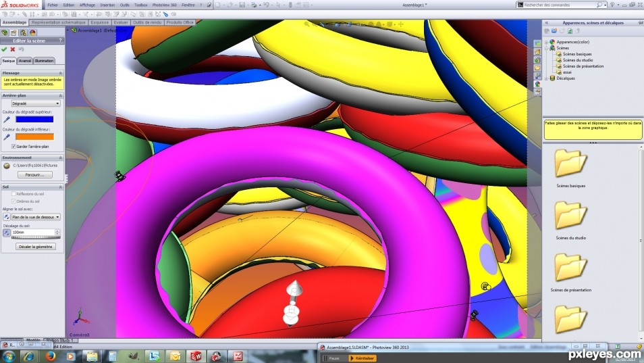
Task: Open the PhotoView 360 menu
Action: coord(164,5)
